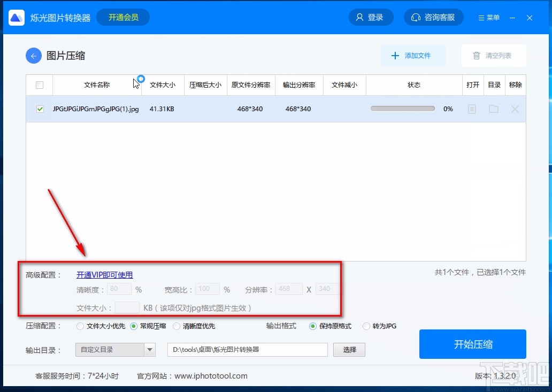Remove JPGtJPGiJPGmJPGgJPG(1).jpg with the X icon

[515, 109]
